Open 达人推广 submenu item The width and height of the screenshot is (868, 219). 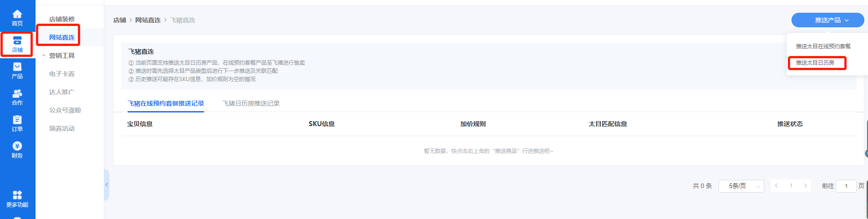tap(62, 92)
